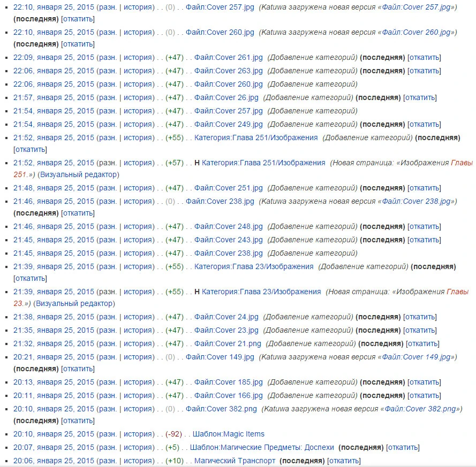Click откатить for Cover 248.jpg
476x467 pixels.
[x=424, y=226]
